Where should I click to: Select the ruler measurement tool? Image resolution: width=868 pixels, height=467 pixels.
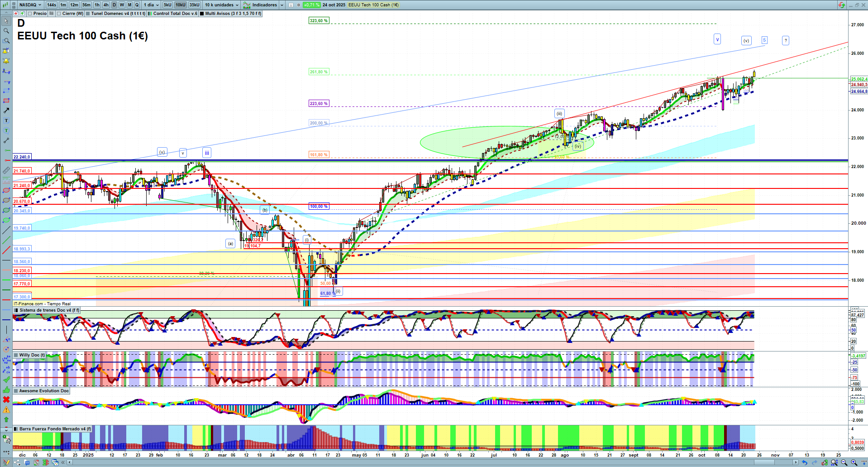click(6, 170)
